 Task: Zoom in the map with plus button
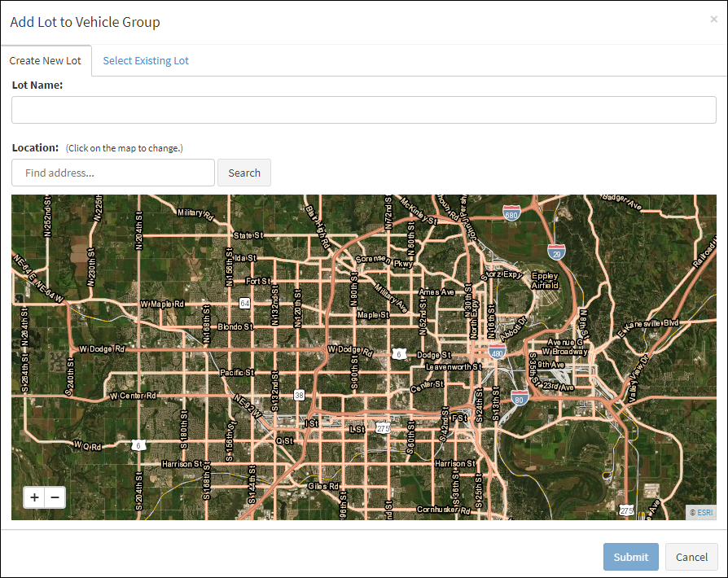[x=34, y=497]
